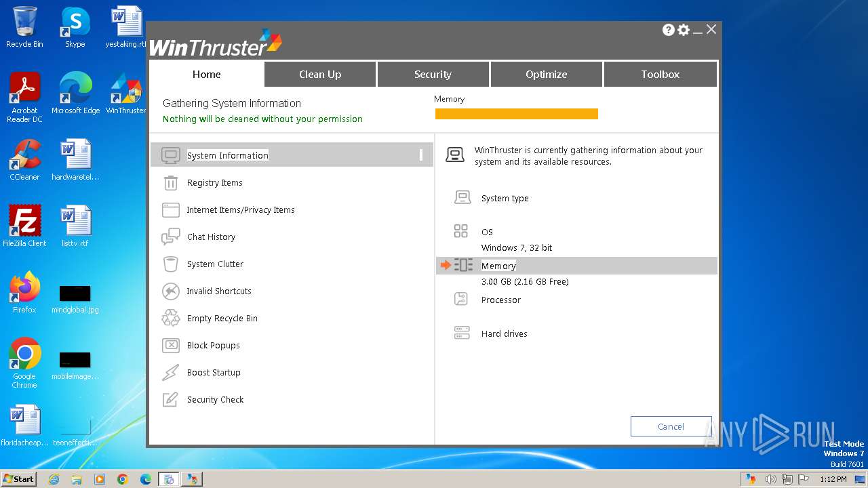Open the Firefox desktop icon
Image resolution: width=868 pixels, height=488 pixels.
tap(24, 293)
